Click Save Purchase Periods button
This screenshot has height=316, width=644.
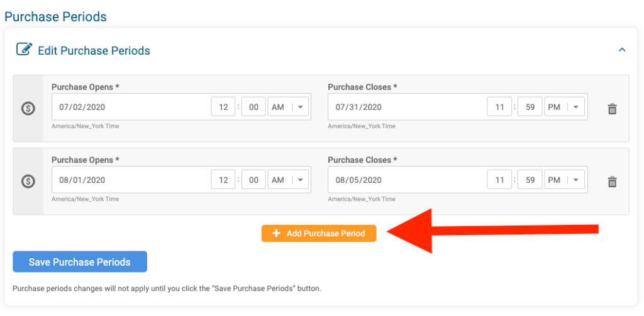click(80, 262)
